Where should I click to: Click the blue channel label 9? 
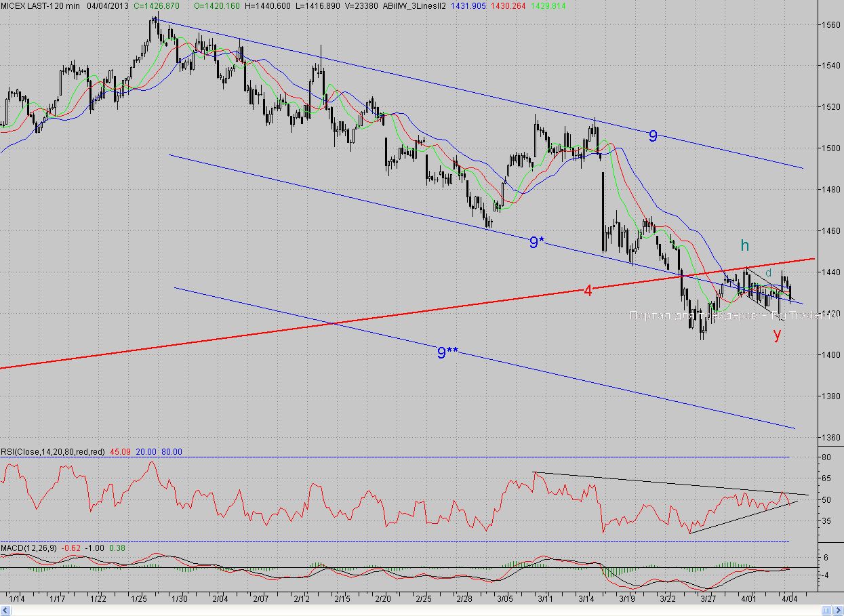click(653, 136)
